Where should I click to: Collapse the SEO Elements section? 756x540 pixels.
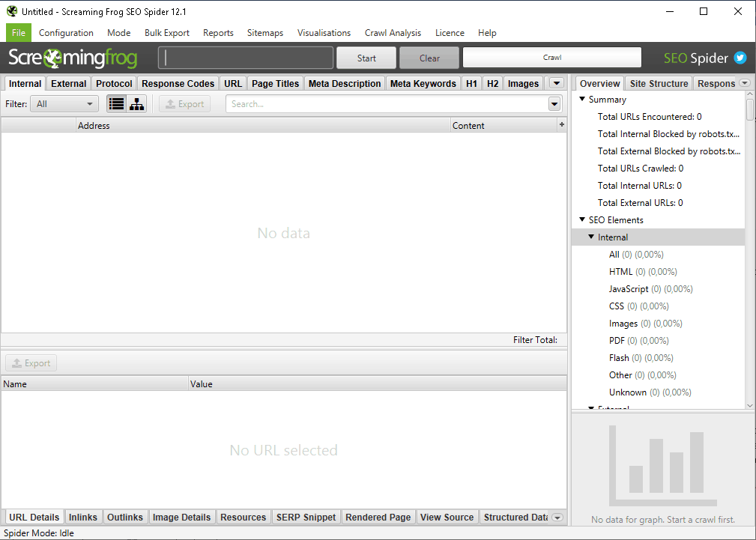point(582,219)
